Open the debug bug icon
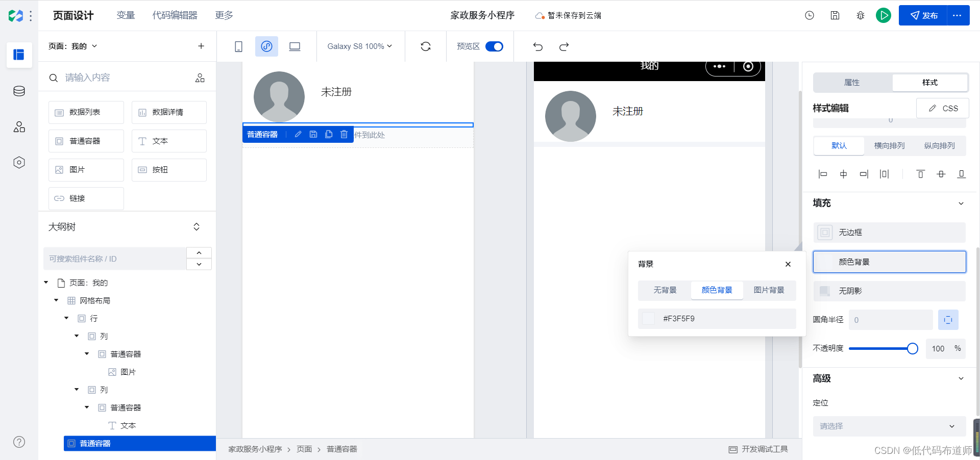The image size is (980, 460). click(861, 15)
